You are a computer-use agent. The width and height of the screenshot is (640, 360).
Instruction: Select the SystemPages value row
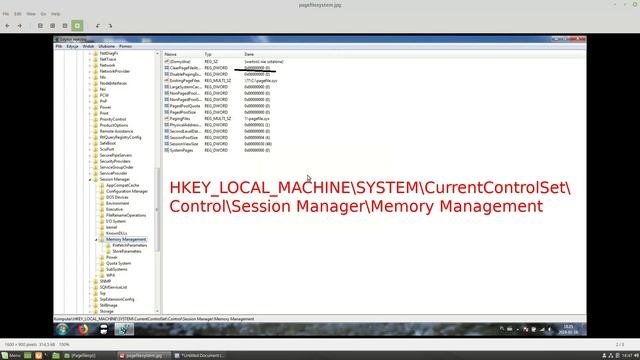pyautogui.click(x=217, y=151)
